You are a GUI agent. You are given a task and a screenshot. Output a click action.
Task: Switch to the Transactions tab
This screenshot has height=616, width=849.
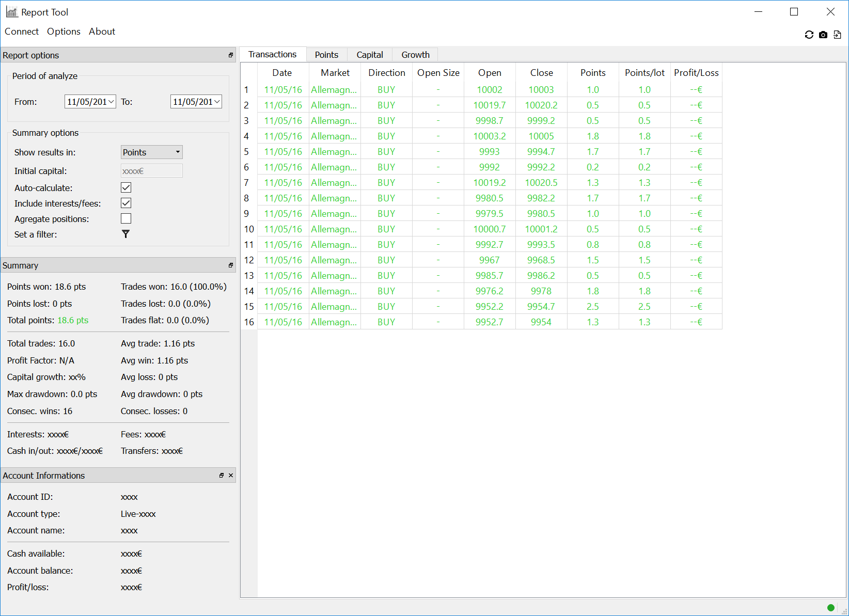pos(273,54)
